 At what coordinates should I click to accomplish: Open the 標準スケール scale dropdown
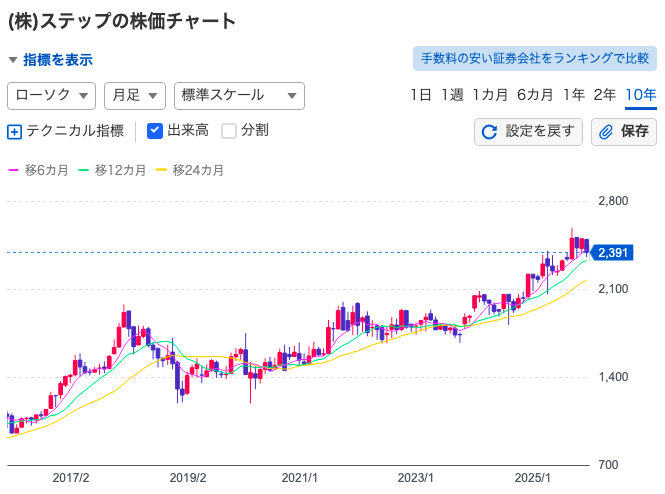pos(238,95)
